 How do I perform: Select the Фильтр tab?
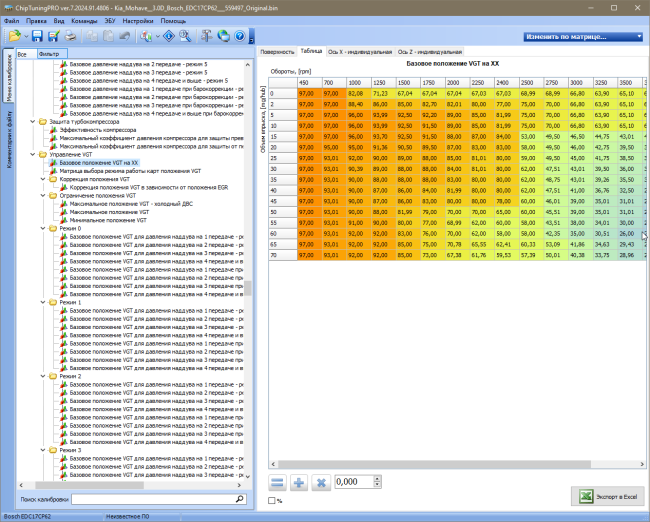(x=52, y=54)
